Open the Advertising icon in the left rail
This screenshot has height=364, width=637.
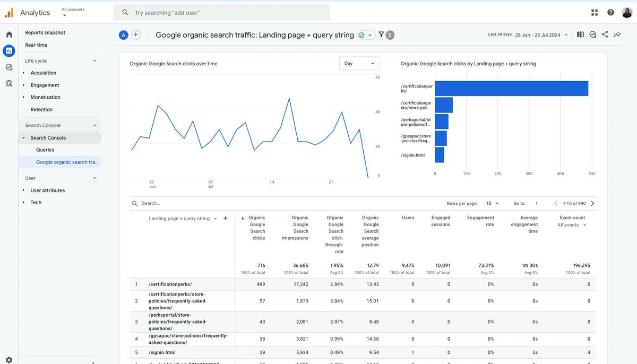point(9,83)
